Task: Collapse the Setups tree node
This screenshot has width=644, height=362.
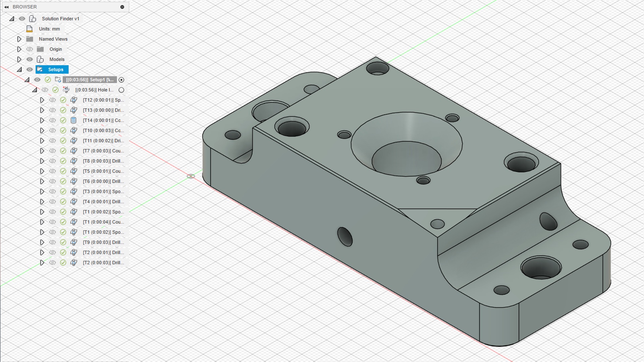Action: 19,70
